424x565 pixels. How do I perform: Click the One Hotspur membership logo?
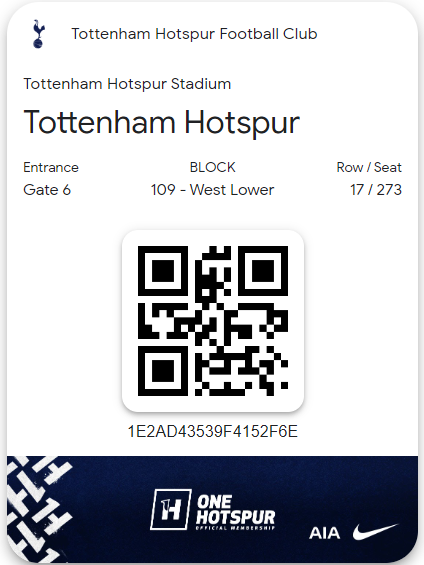213,510
